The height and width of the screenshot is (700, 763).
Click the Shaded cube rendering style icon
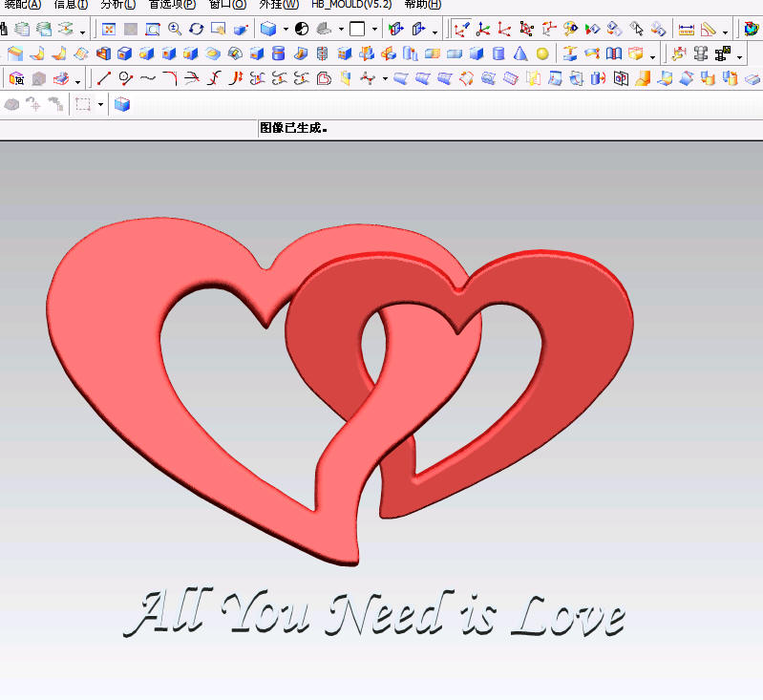point(268,30)
